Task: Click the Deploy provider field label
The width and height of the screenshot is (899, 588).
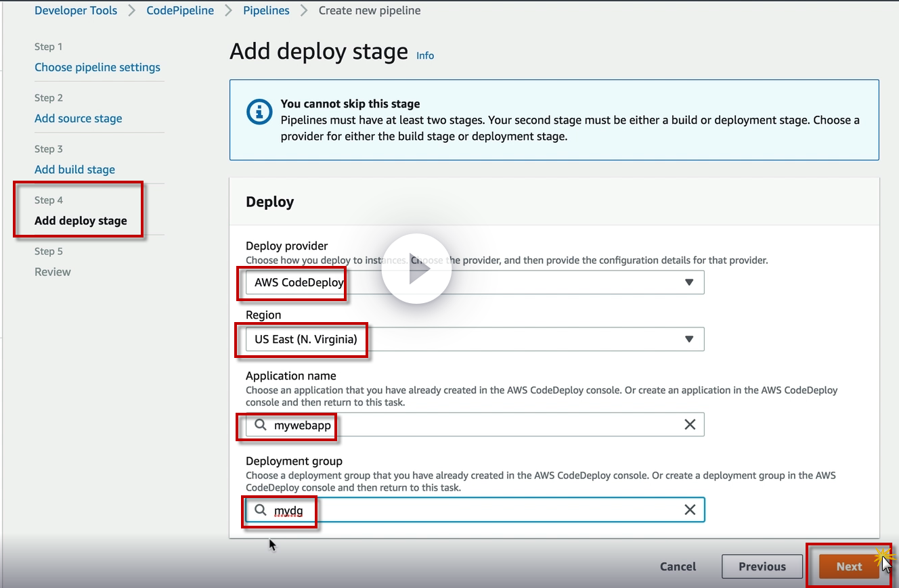Action: (287, 246)
